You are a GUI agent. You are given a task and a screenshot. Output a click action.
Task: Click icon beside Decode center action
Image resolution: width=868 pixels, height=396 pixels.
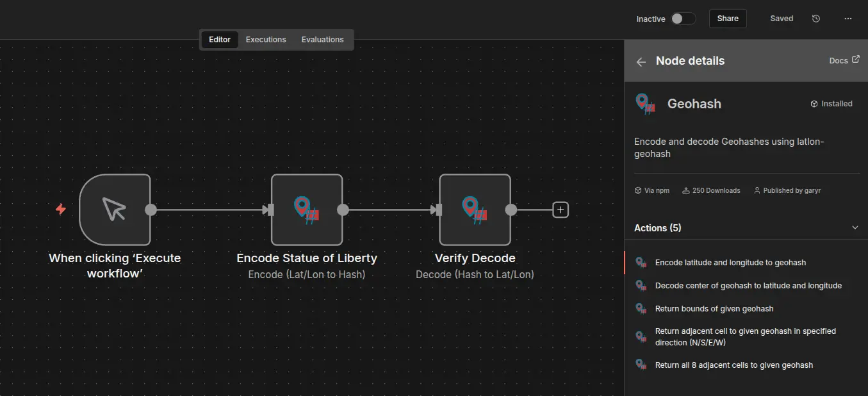(x=641, y=285)
